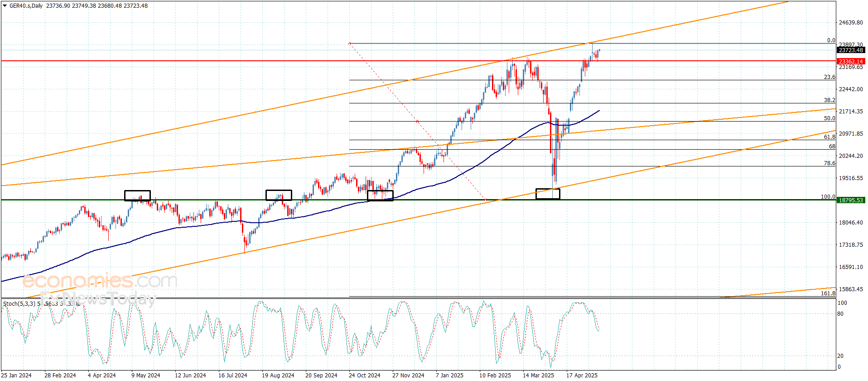Click the rectangle marker near 9 May 2024
This screenshot has width=868, height=381.
coord(137,195)
